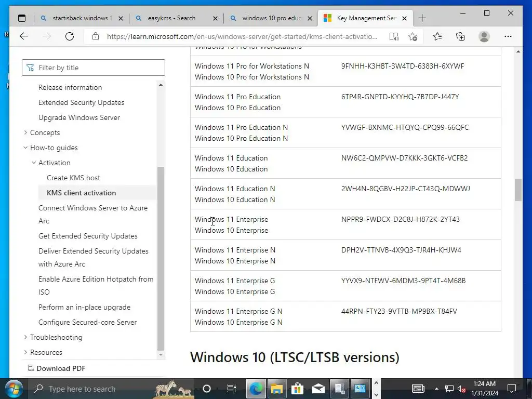Open Enable Azure Edition Hotpatch from ISO
This screenshot has width=532, height=399.
pyautogui.click(x=96, y=285)
